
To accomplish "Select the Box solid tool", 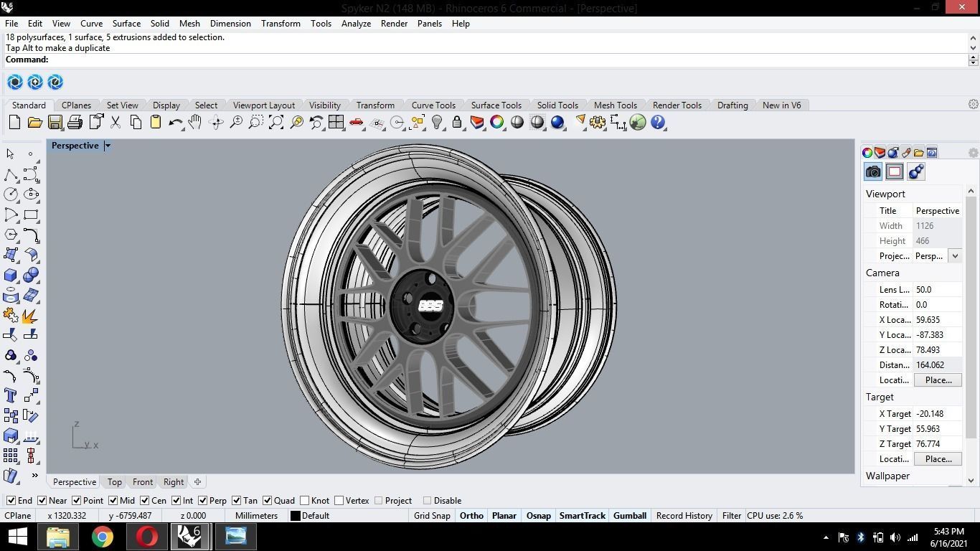I will coord(11,275).
